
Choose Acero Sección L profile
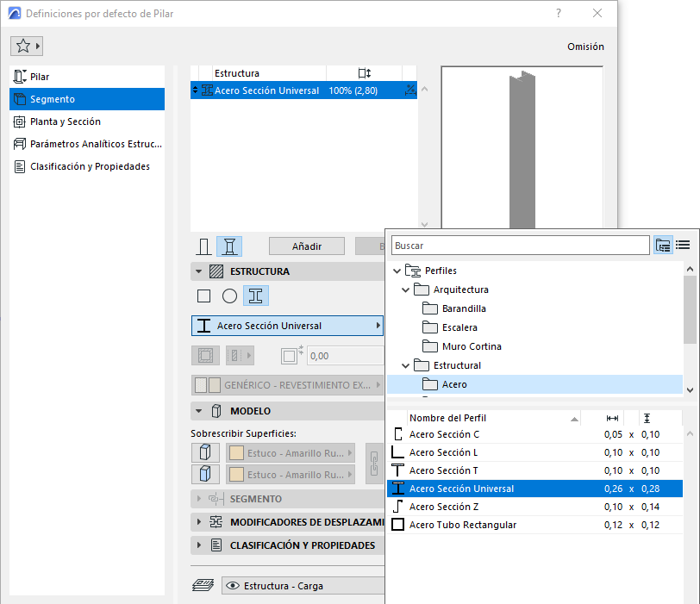(534, 452)
